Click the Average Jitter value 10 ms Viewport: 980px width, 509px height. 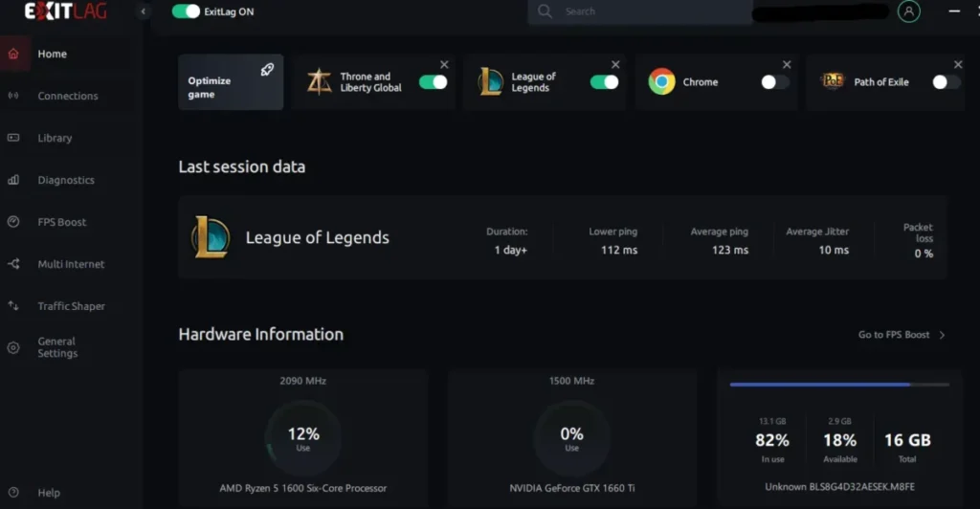[x=834, y=250]
